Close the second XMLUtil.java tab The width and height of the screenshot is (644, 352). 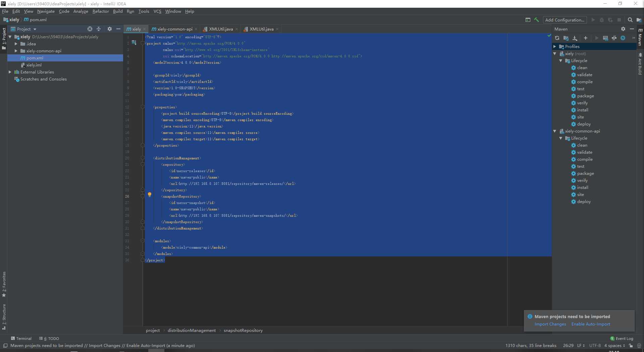click(277, 29)
